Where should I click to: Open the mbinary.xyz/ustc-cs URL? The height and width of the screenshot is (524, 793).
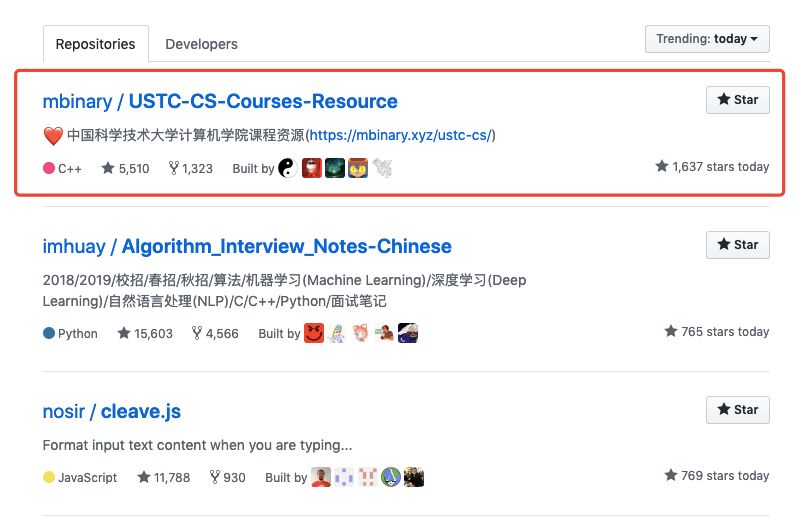point(401,135)
